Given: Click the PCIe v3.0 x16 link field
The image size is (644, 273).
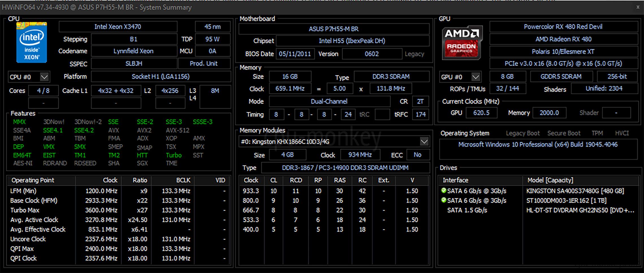Looking at the screenshot, I should pos(563,63).
